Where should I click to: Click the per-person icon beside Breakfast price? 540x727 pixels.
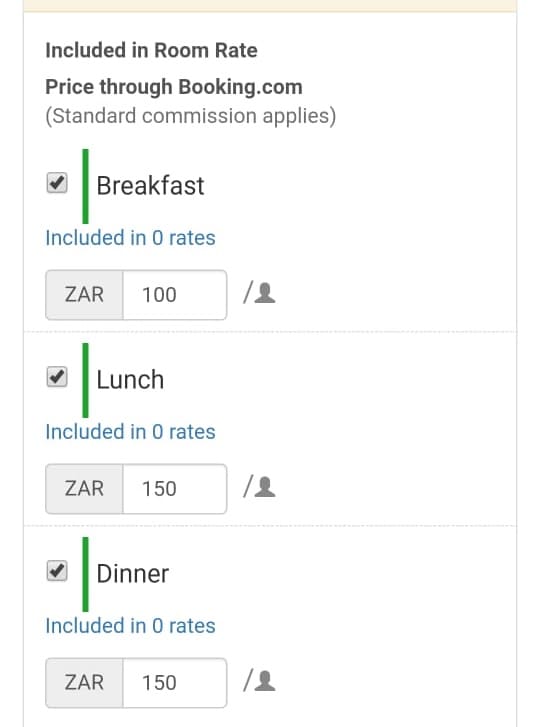click(x=265, y=293)
